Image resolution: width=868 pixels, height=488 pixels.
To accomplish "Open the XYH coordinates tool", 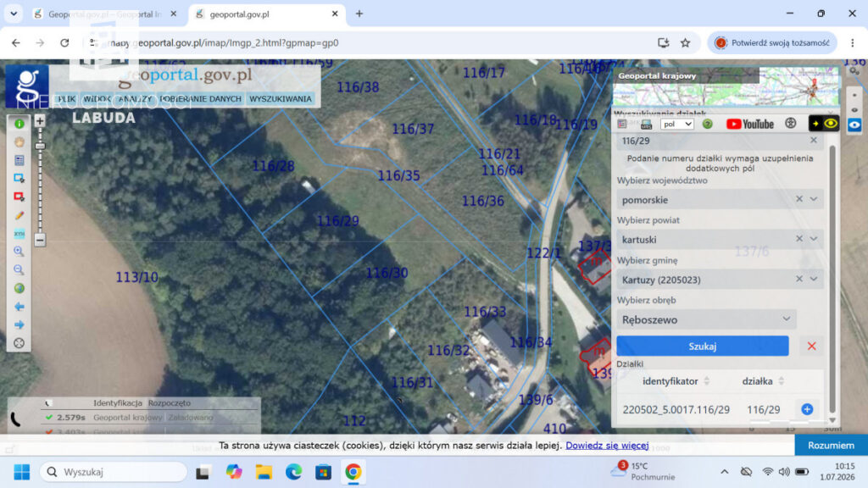I will click(19, 234).
